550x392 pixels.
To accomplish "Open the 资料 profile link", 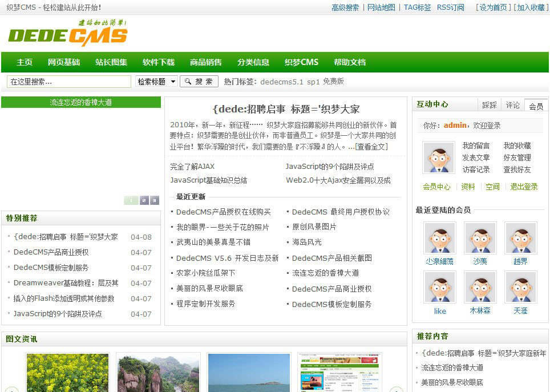I will click(468, 187).
